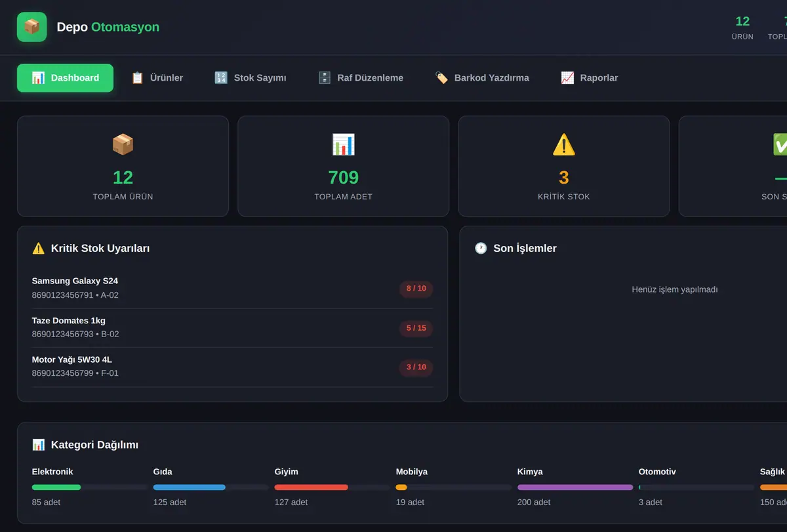This screenshot has width=787, height=532.
Task: Click the clock icon beside Son İşlemler
Action: point(481,249)
